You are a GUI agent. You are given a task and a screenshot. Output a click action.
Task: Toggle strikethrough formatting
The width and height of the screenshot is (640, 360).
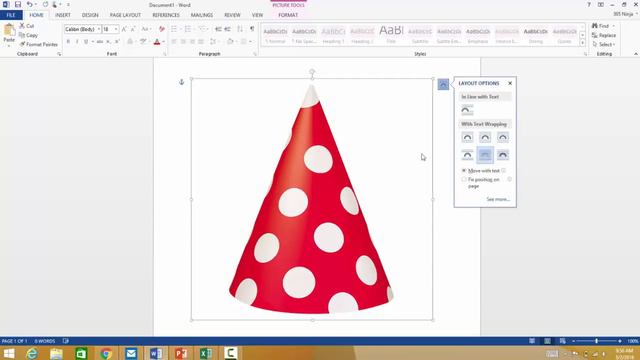[100, 42]
